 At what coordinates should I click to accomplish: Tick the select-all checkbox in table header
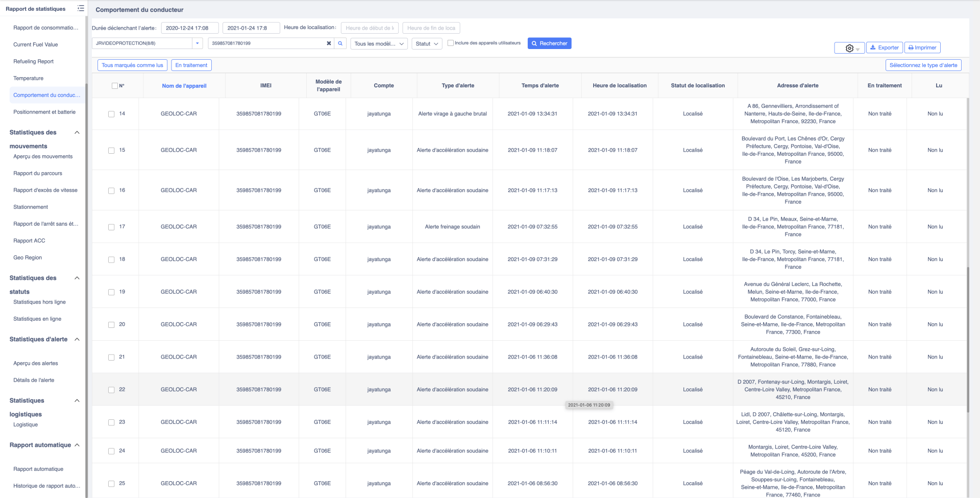click(x=115, y=86)
